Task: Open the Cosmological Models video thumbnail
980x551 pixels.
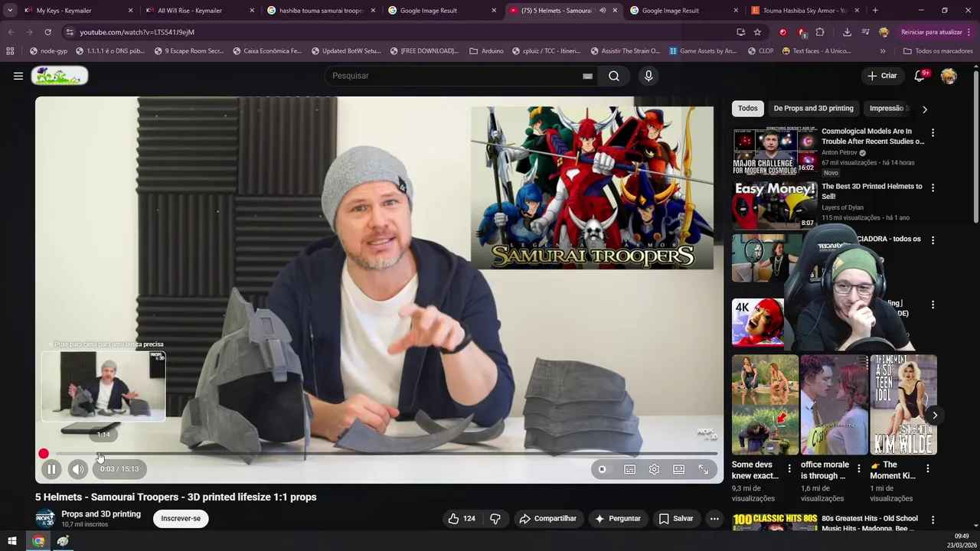Action: pos(775,152)
